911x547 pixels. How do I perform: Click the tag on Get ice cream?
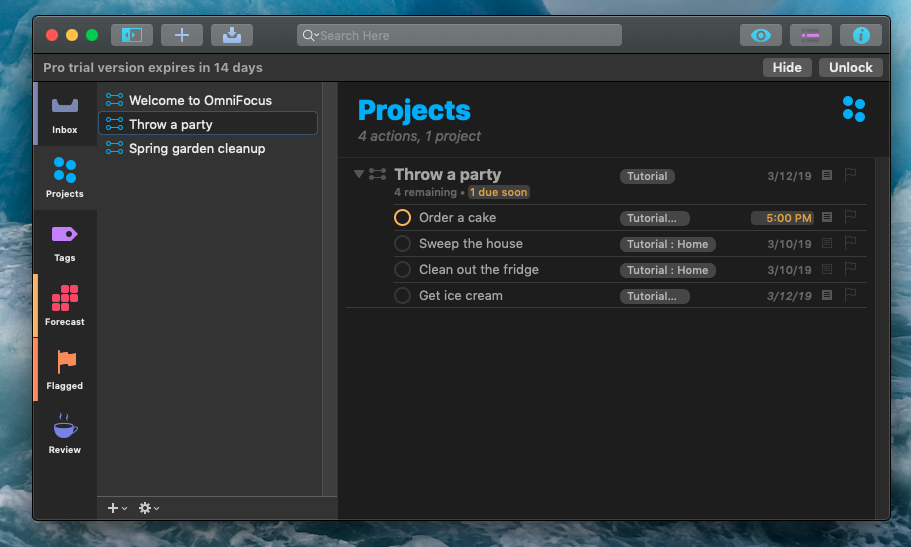click(x=654, y=296)
